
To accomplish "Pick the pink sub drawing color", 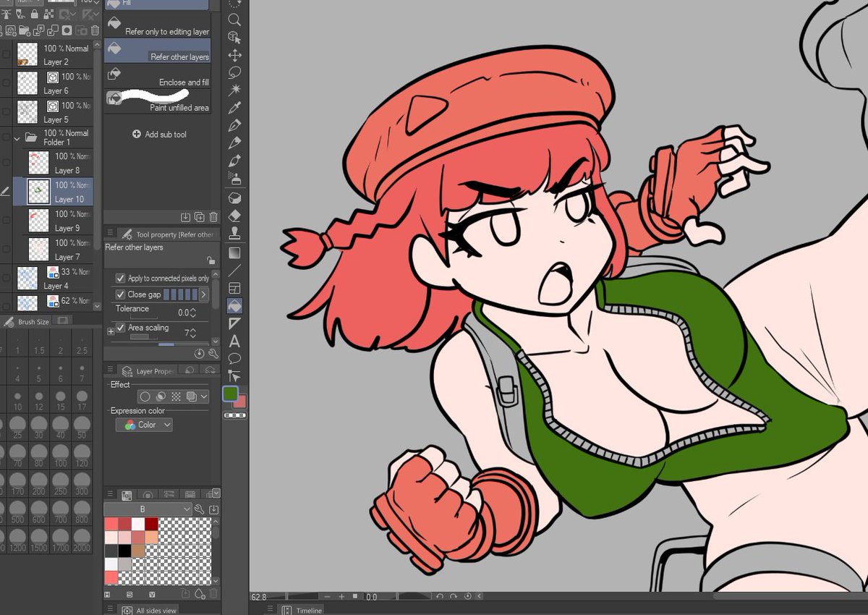I will tap(241, 402).
